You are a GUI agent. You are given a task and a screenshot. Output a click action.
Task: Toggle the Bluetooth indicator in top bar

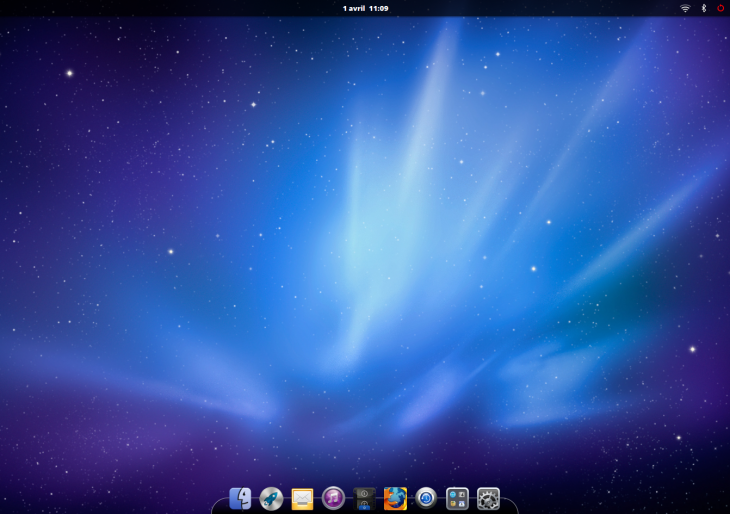click(x=703, y=8)
